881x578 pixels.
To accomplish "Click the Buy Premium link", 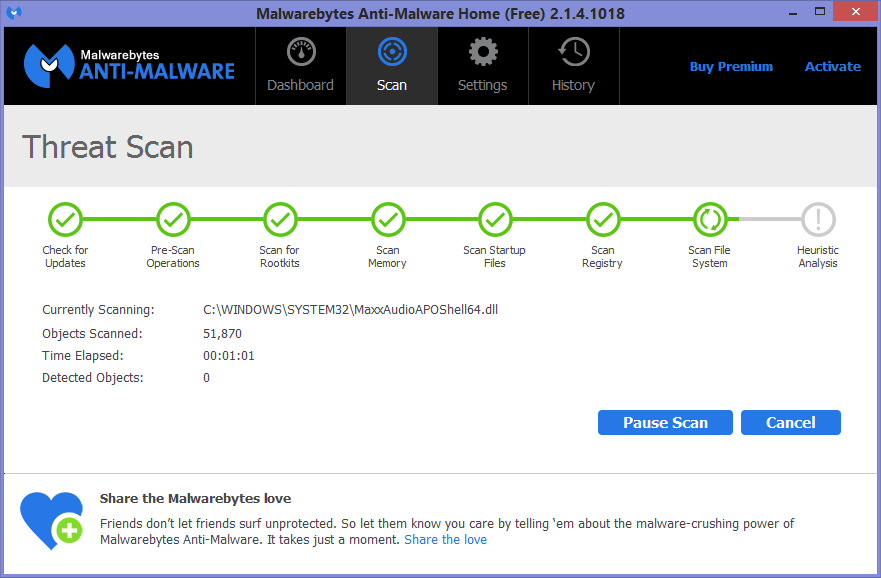I will (731, 66).
